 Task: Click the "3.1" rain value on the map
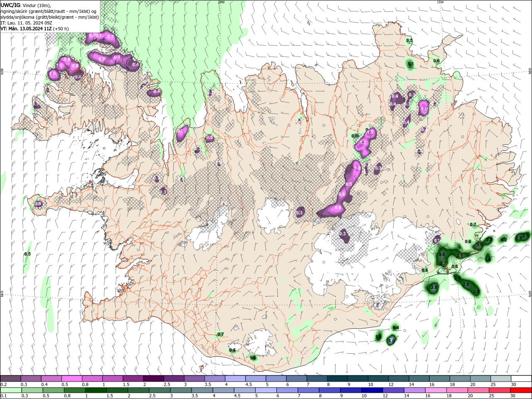coord(460,256)
